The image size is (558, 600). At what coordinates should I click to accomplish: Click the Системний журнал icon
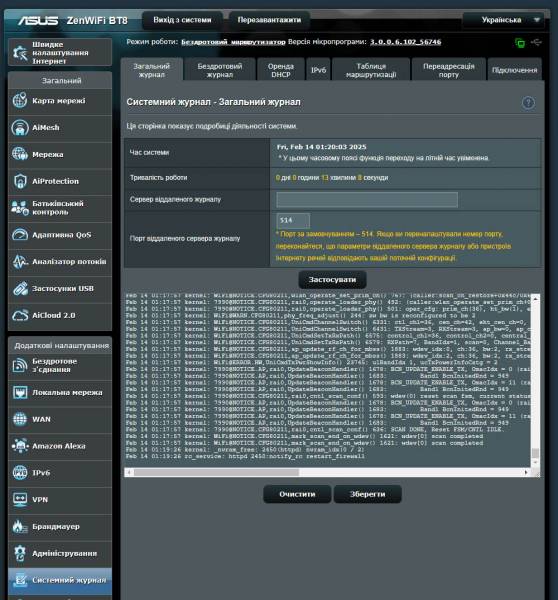(x=20, y=580)
